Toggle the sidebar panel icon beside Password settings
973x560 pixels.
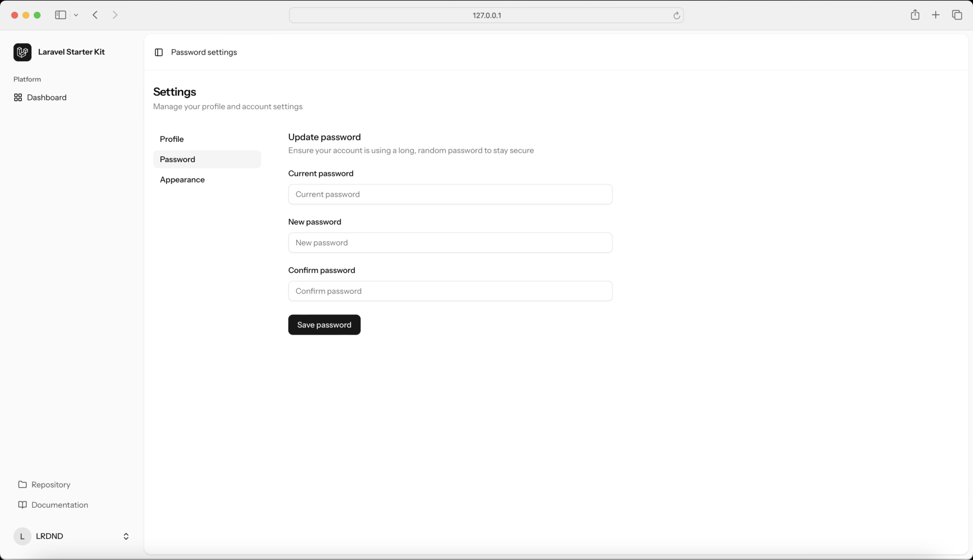coord(158,52)
